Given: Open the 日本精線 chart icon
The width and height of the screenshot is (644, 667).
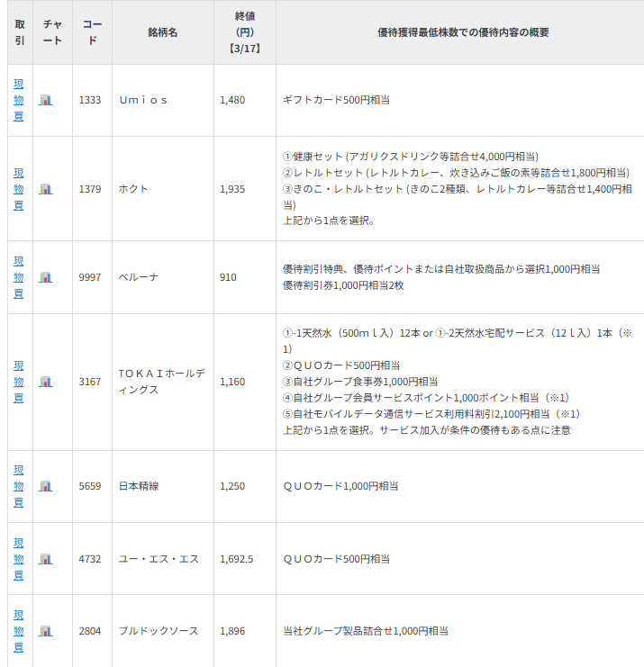Looking at the screenshot, I should [46, 486].
